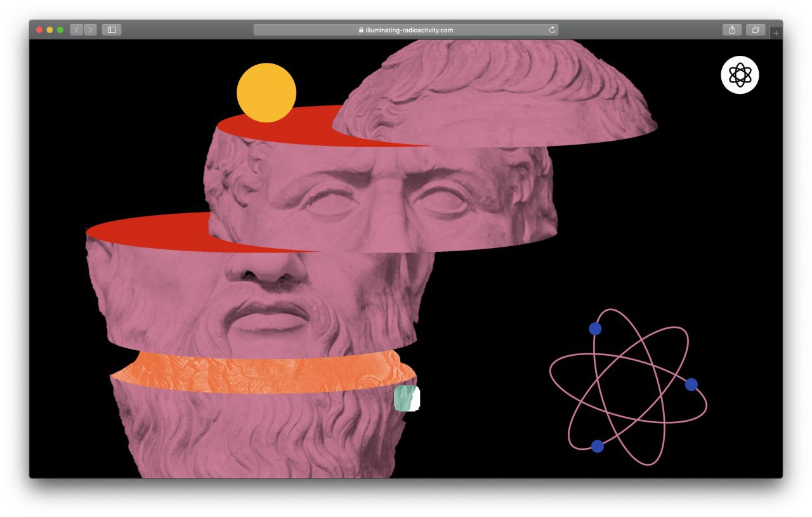Click the yellow circle above the statue
Image resolution: width=812 pixels, height=517 pixels.
point(266,93)
